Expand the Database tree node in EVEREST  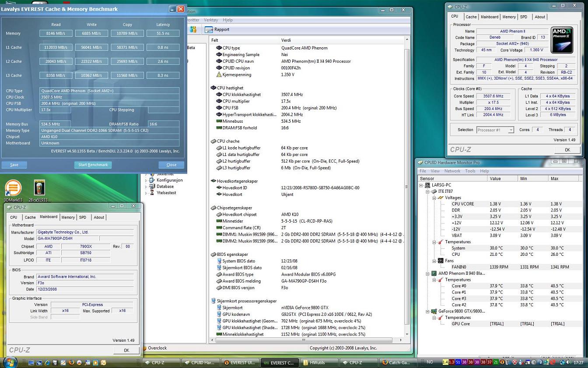tap(147, 187)
